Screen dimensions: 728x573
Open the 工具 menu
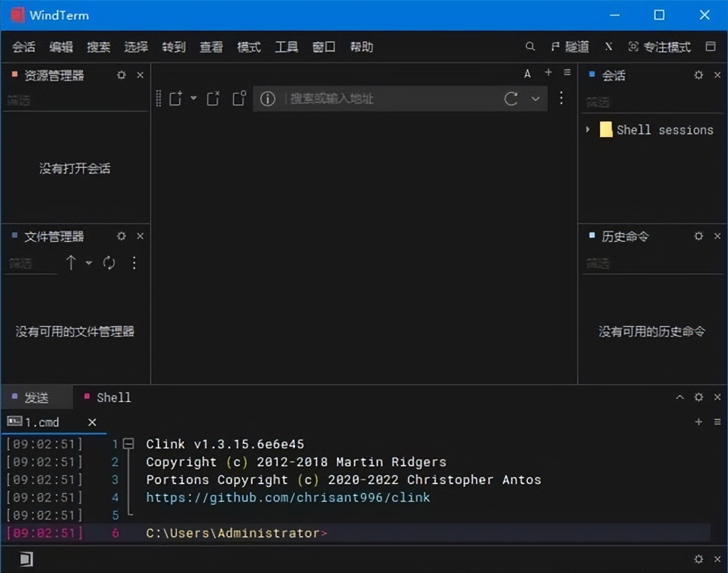286,47
